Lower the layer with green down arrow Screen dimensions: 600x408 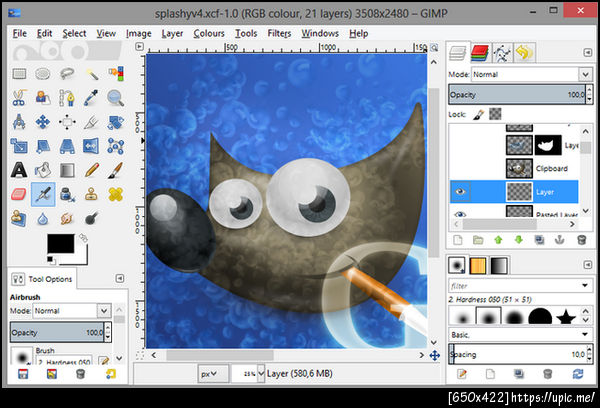519,240
